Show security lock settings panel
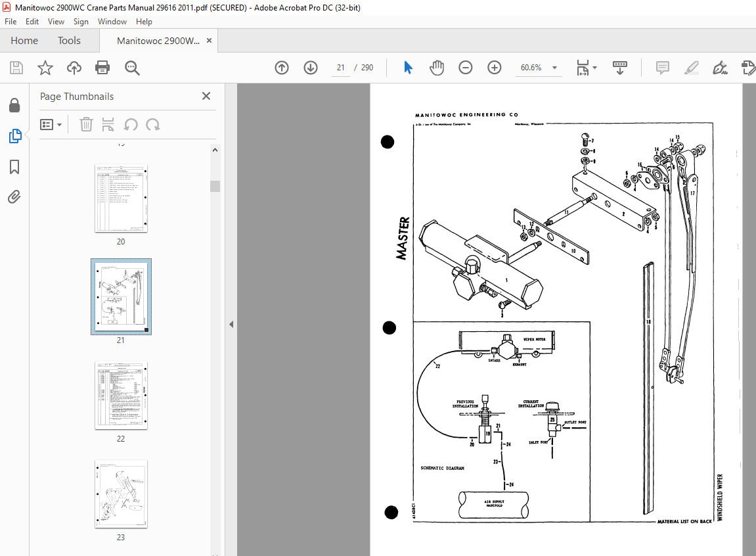The width and height of the screenshot is (756, 556). pyautogui.click(x=14, y=106)
